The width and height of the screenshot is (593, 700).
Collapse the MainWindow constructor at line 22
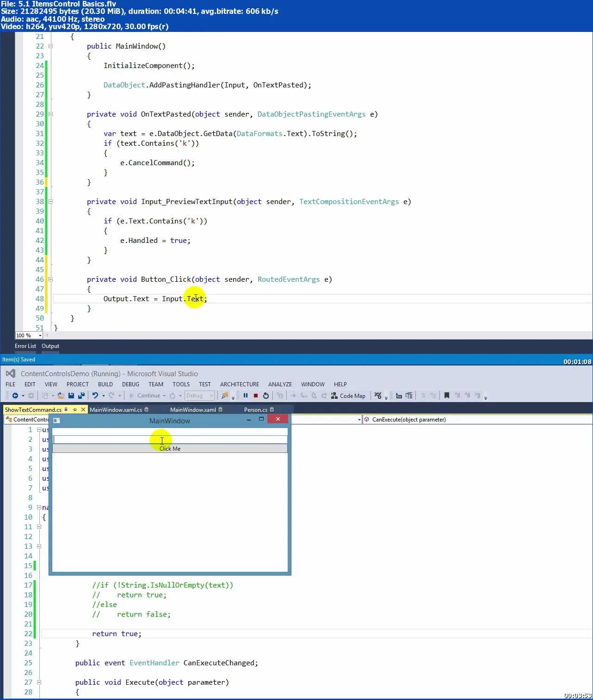[x=51, y=46]
